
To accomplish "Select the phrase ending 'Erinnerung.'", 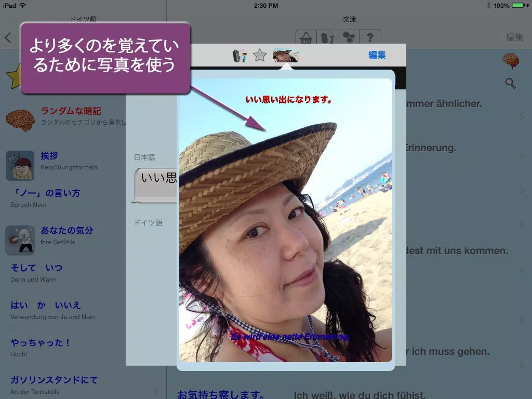I will [431, 148].
